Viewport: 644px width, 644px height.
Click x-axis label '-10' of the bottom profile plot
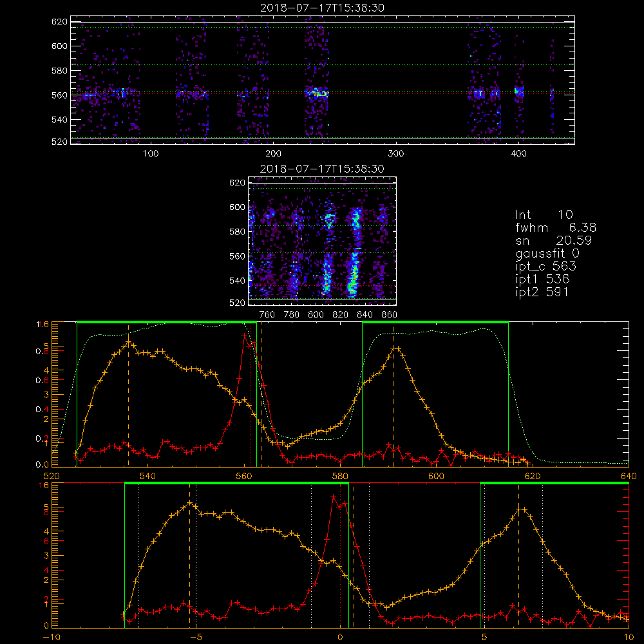[52, 638]
